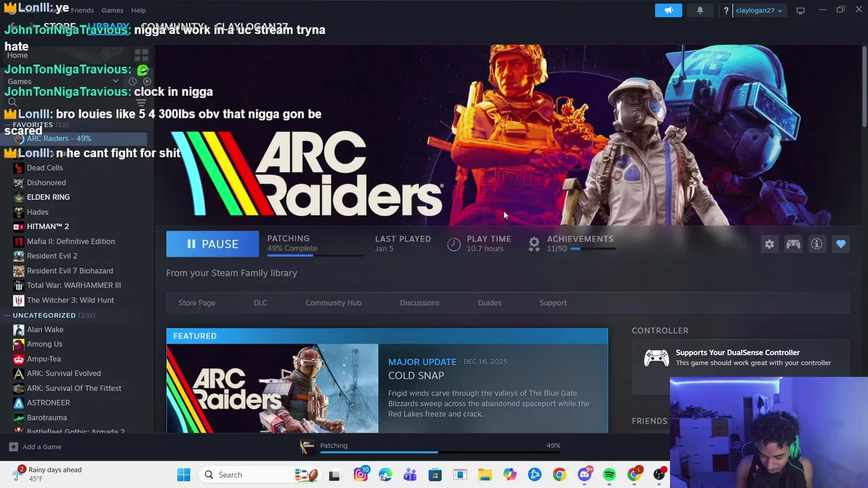The height and width of the screenshot is (488, 868).
Task: Click the library page vertical scrollbar
Action: tap(864, 88)
